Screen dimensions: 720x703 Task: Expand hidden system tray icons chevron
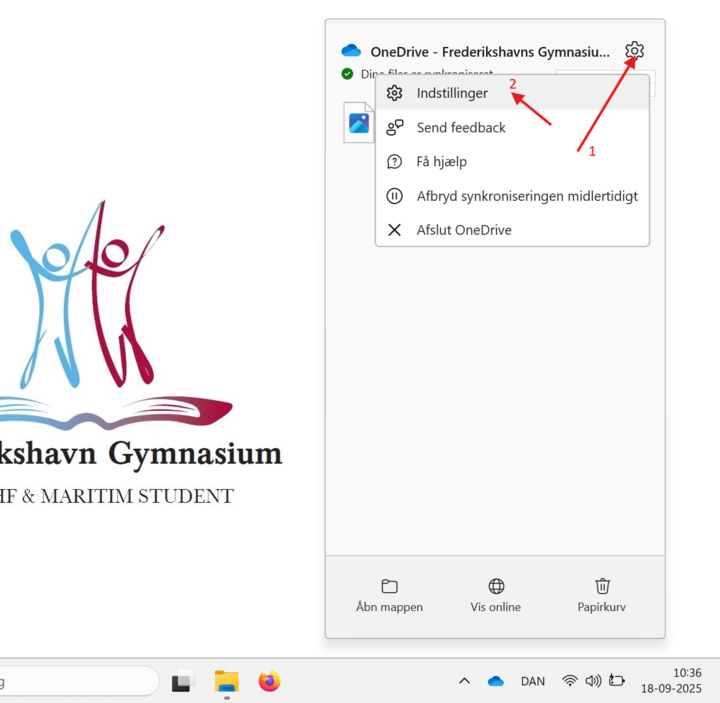(x=464, y=681)
